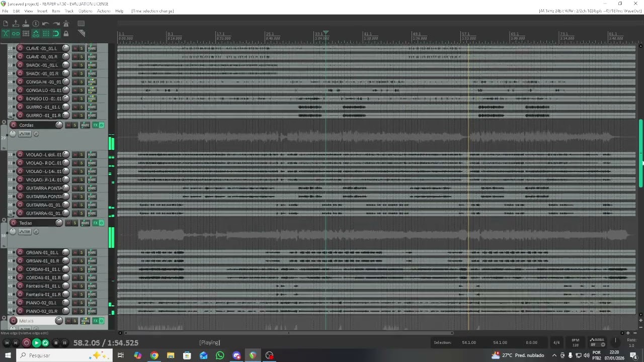Click the Open project icon

click(16, 24)
